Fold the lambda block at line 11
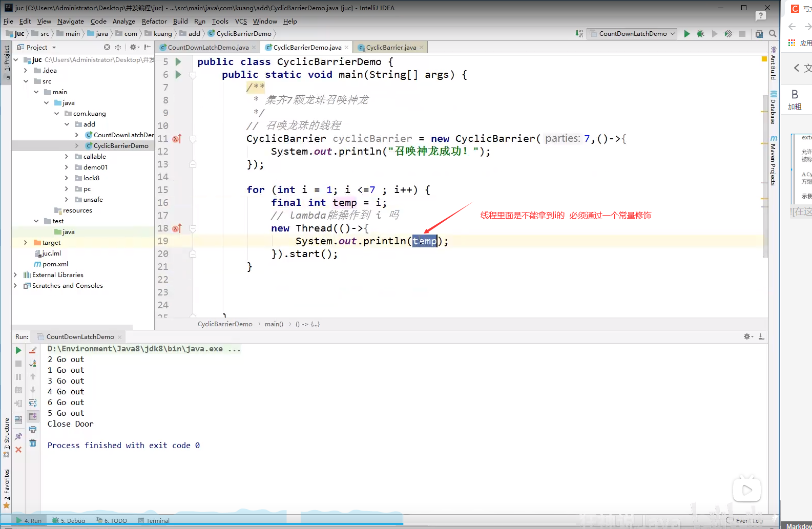The width and height of the screenshot is (812, 529). tap(193, 139)
